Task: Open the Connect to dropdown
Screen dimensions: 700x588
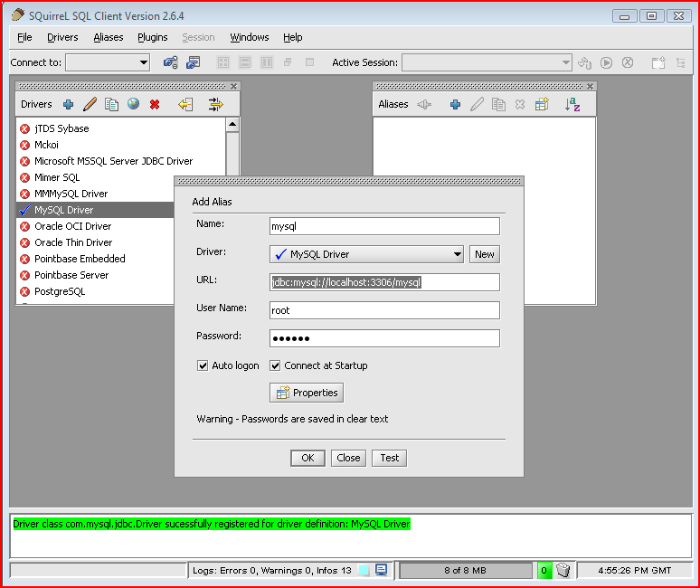Action: [x=108, y=62]
